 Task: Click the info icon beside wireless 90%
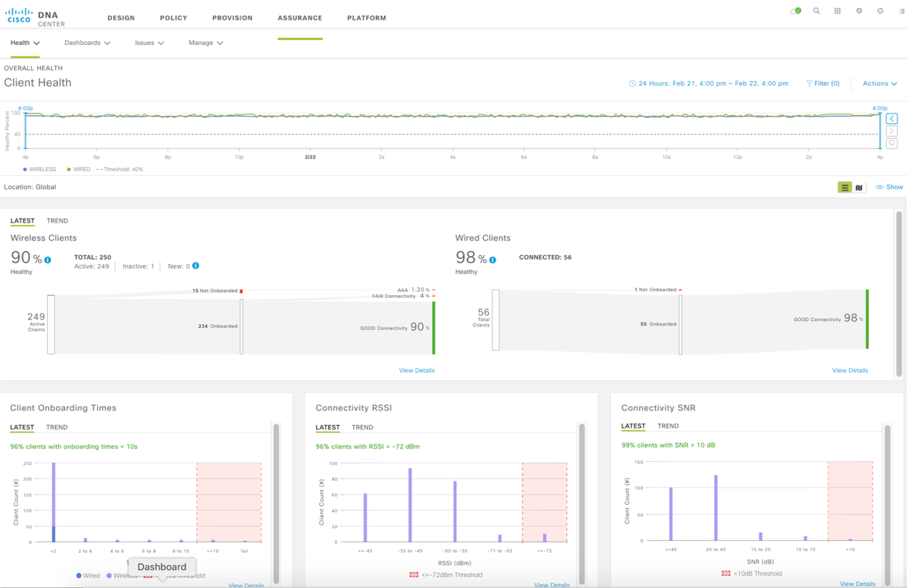tap(48, 260)
